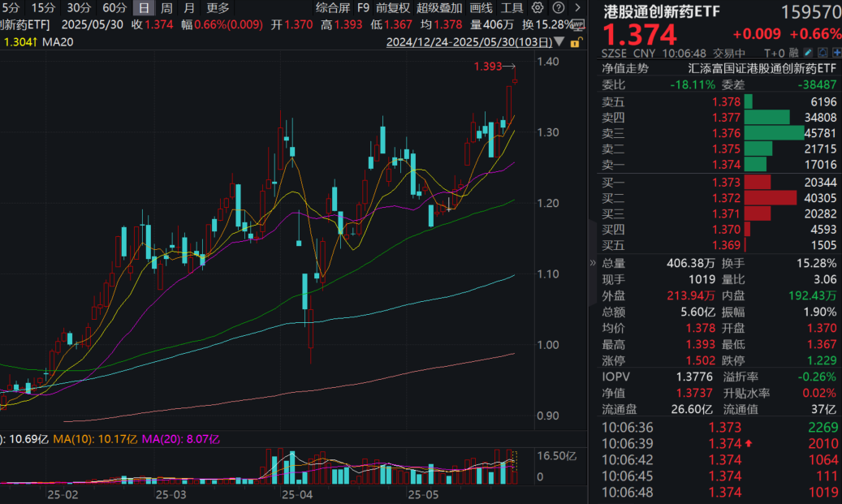
Task: Click the lock icon beside the date range
Action: (575, 41)
